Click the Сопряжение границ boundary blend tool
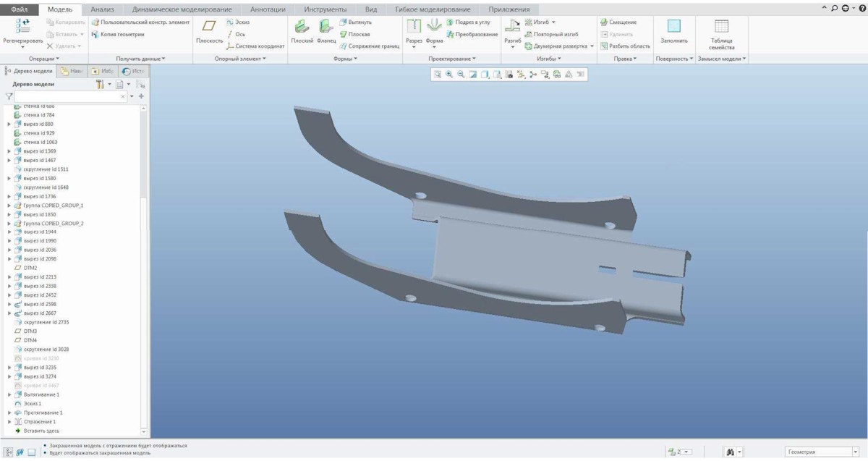This screenshot has width=868, height=461. pyautogui.click(x=369, y=46)
